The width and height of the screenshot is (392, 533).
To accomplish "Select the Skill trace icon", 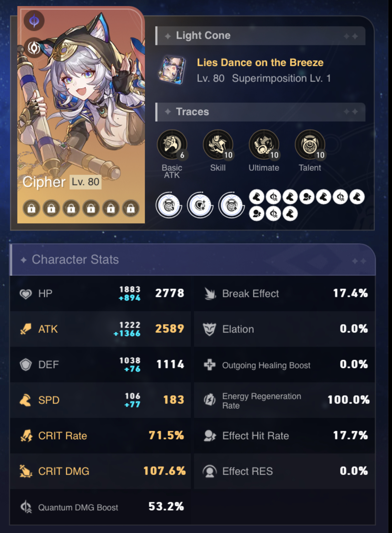I will [x=218, y=145].
